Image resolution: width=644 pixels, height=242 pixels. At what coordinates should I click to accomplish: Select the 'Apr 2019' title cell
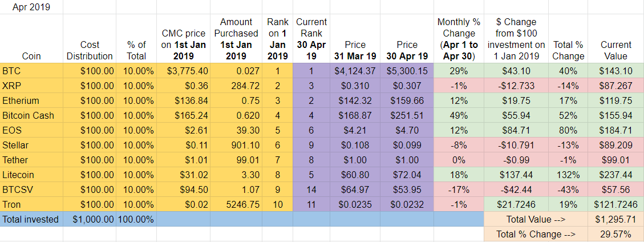tap(31, 7)
